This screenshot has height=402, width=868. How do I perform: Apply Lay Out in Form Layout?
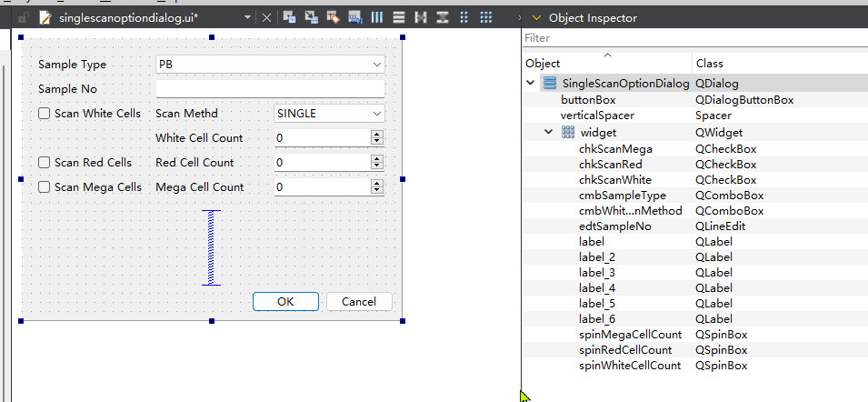point(464,17)
